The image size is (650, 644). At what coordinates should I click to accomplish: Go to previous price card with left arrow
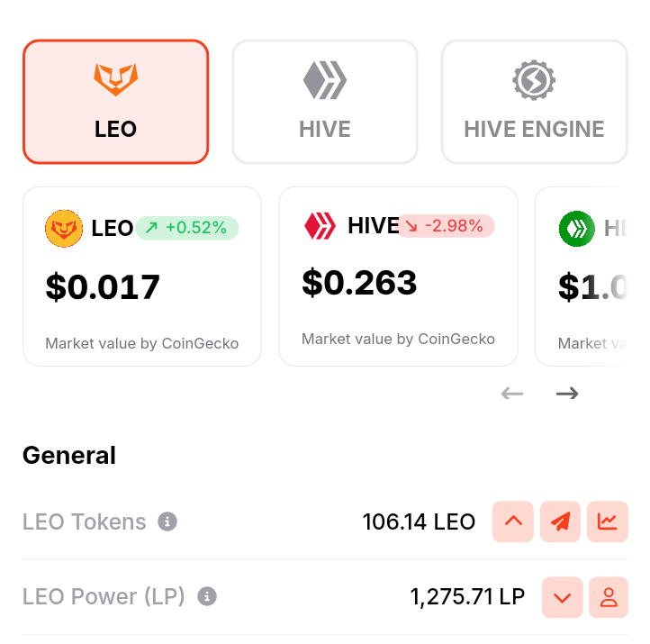coord(512,393)
